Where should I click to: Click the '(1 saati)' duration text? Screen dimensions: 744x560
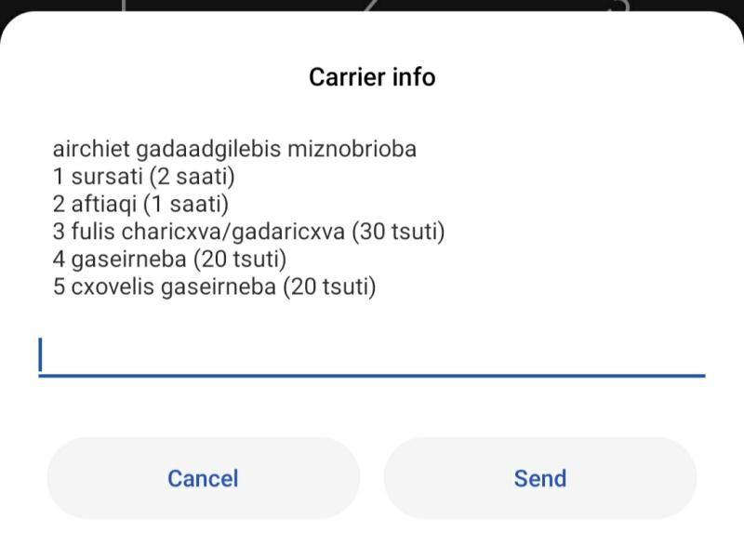[185, 204]
